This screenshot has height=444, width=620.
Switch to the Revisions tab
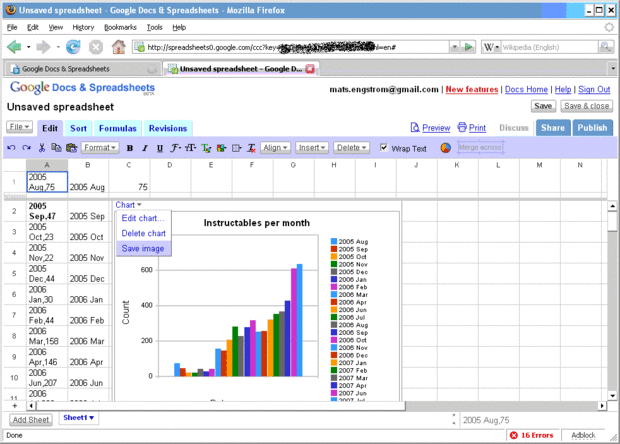coord(168,128)
